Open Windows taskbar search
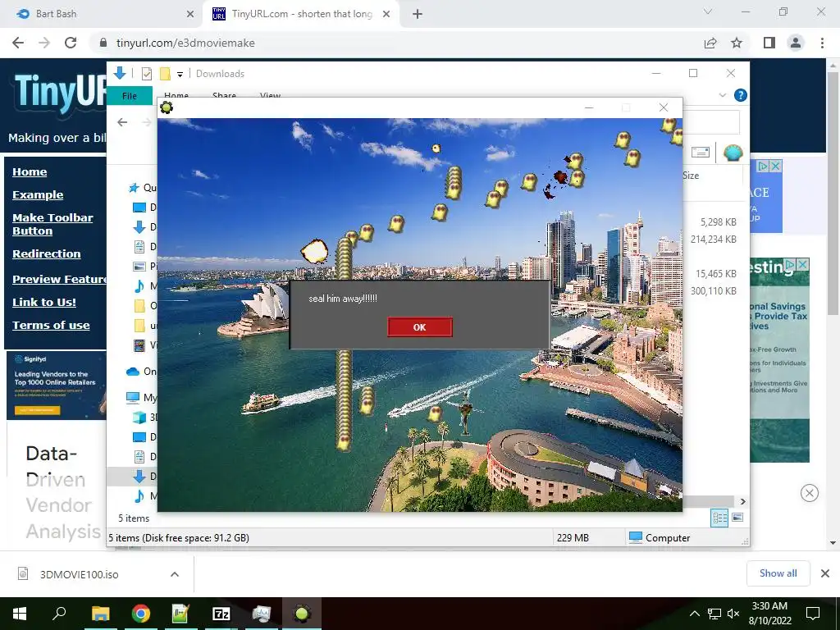This screenshot has width=840, height=630. [x=59, y=612]
